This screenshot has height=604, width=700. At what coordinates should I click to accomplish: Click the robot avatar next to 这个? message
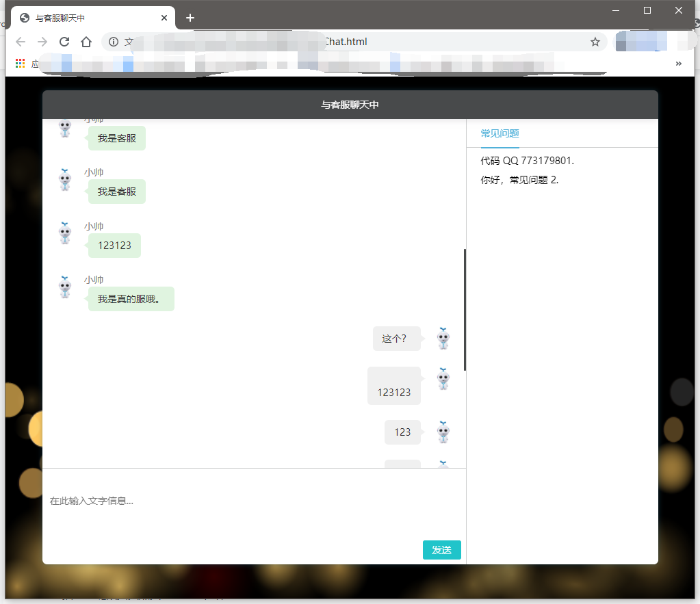pos(443,339)
